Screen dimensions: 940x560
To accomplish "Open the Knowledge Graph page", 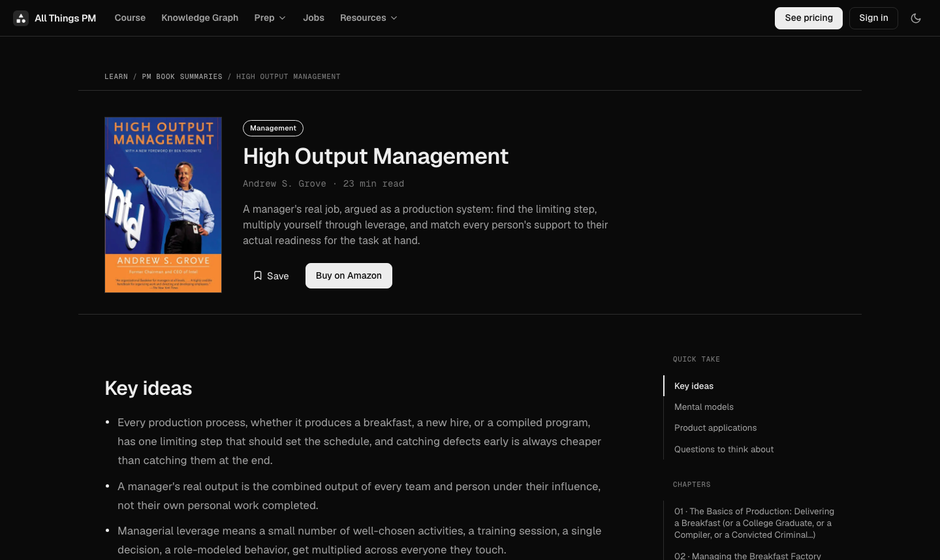I will coord(200,18).
